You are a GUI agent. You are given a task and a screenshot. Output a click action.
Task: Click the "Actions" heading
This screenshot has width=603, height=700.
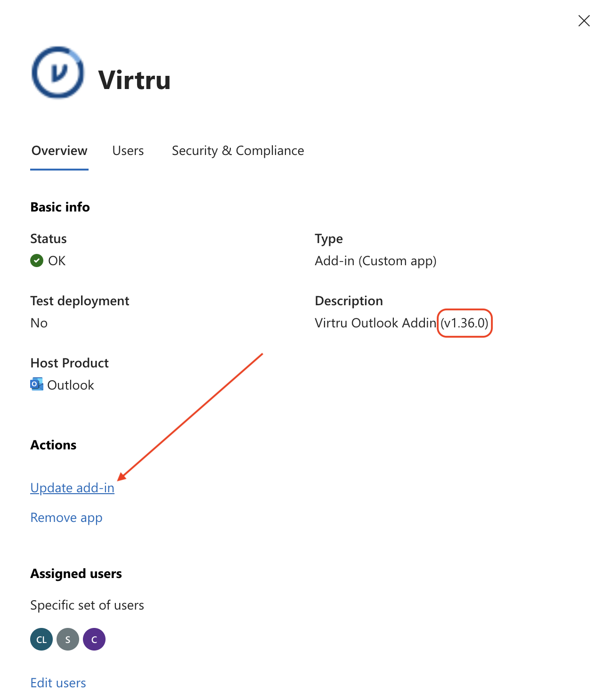point(54,445)
